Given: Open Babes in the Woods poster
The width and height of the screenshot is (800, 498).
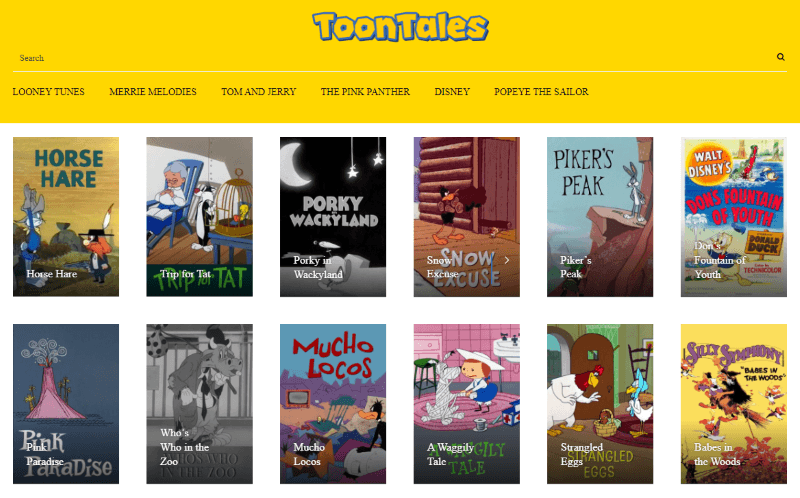Looking at the screenshot, I should [x=734, y=404].
